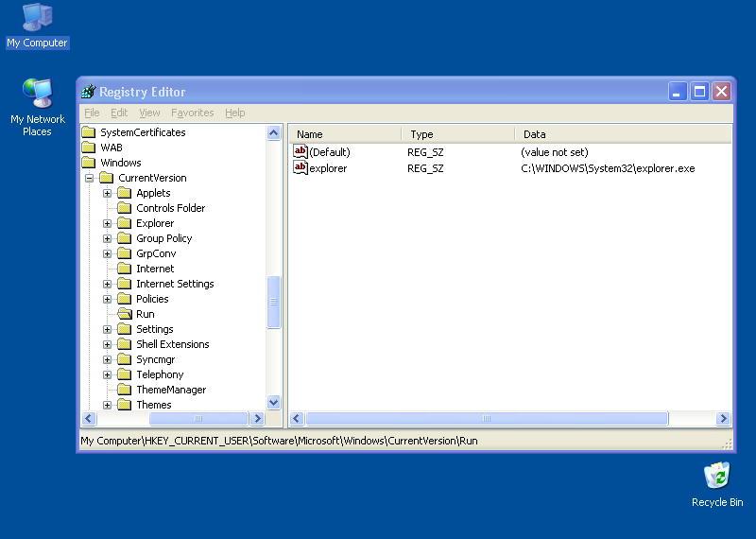Image resolution: width=756 pixels, height=539 pixels.
Task: Select the ThemeManager folder icon
Action: (x=125, y=390)
